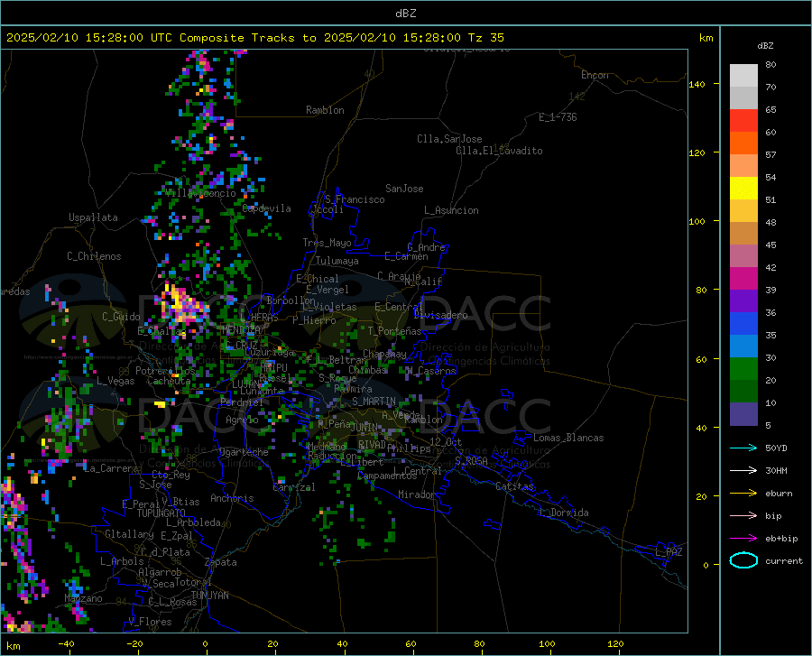This screenshot has width=812, height=656.
Task: Pick the dark green swatch between 20 and 10
Action: click(743, 392)
